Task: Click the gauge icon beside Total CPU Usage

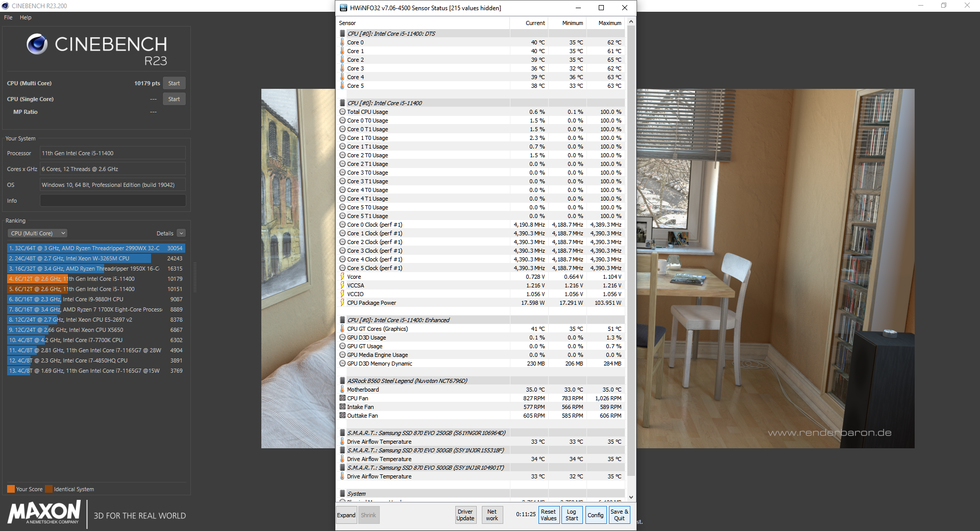Action: click(342, 112)
